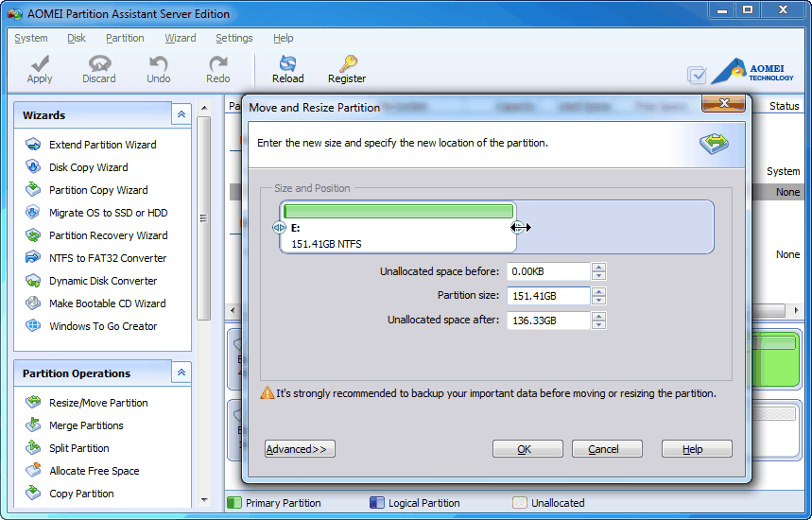The width and height of the screenshot is (812, 520).
Task: Click the pending-operations checklist icon near the AOMEI logo
Action: click(697, 75)
